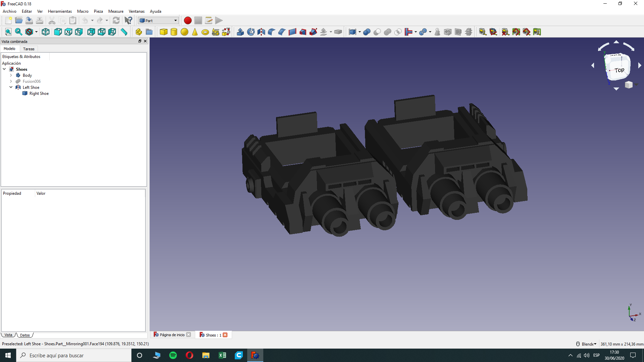Click the Mirror selected shape tool
Screen dimensions: 644x362
click(x=261, y=32)
